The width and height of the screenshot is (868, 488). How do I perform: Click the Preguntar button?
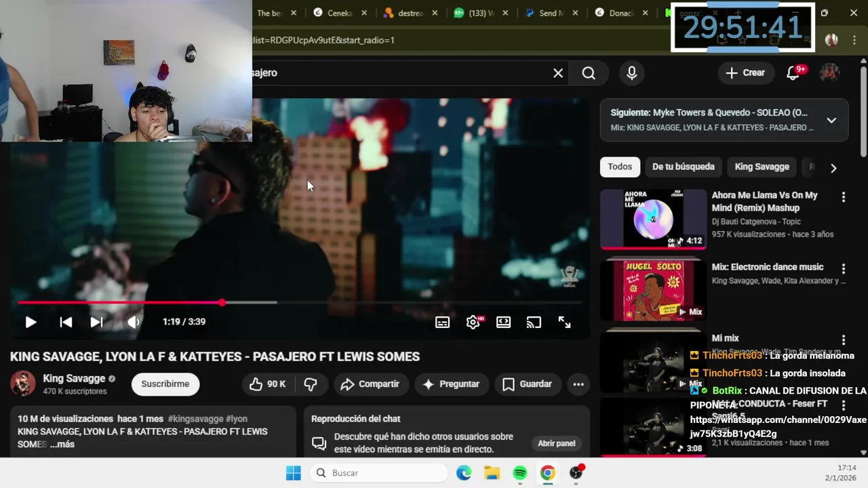[451, 384]
